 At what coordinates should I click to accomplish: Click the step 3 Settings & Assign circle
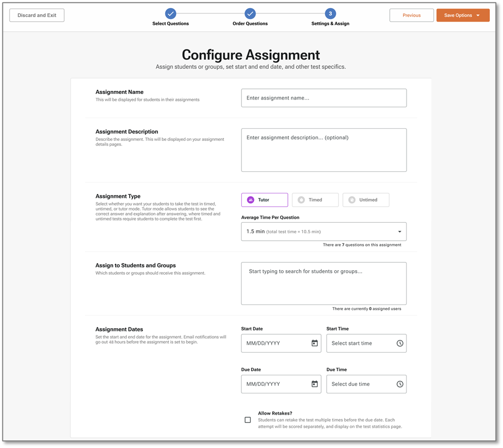point(330,14)
